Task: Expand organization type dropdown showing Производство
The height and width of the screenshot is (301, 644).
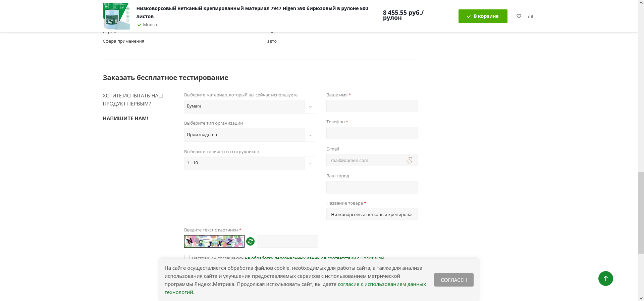Action: pyautogui.click(x=250, y=135)
